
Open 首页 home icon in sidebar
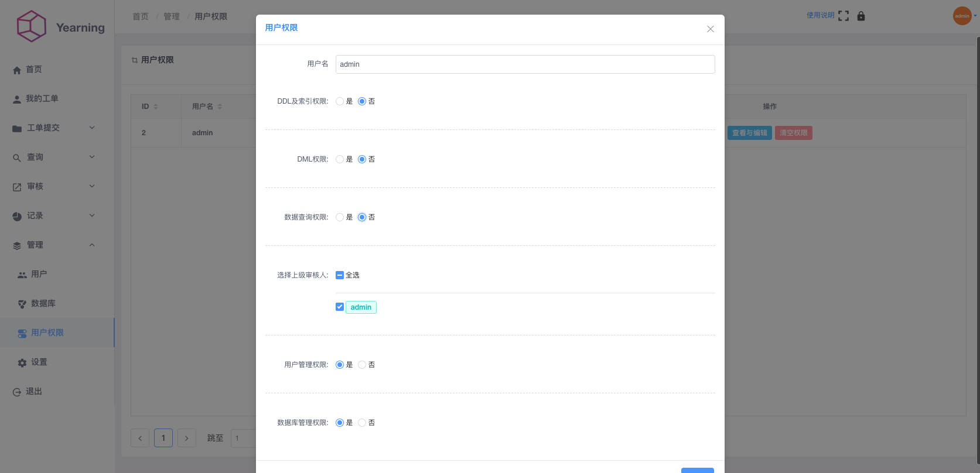coord(17,70)
